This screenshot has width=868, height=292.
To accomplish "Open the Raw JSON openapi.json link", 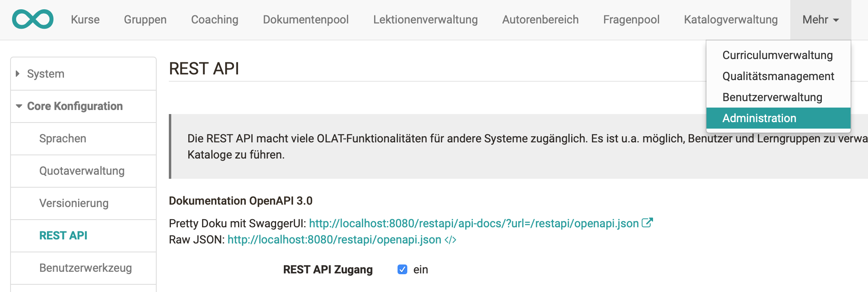I will click(334, 239).
